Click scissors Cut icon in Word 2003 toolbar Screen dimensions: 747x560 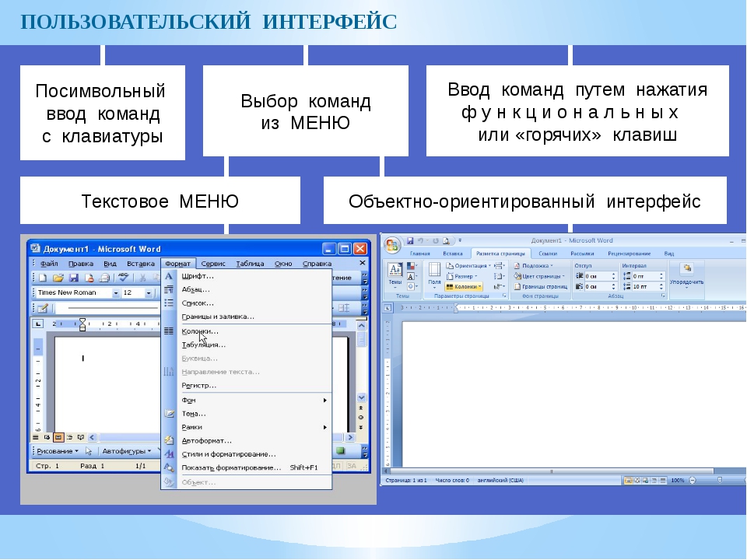pos(142,278)
